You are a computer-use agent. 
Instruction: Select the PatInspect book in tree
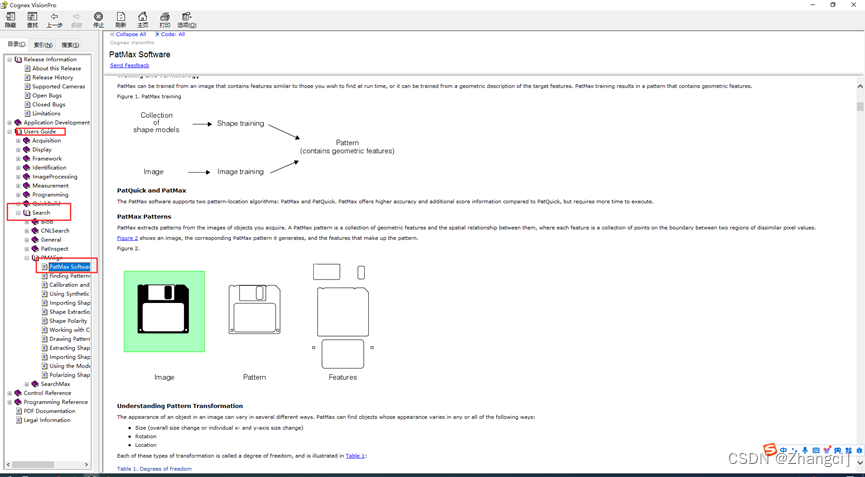coord(55,249)
